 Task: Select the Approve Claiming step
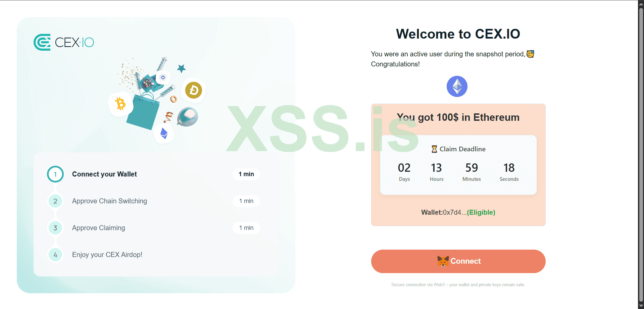click(x=98, y=228)
